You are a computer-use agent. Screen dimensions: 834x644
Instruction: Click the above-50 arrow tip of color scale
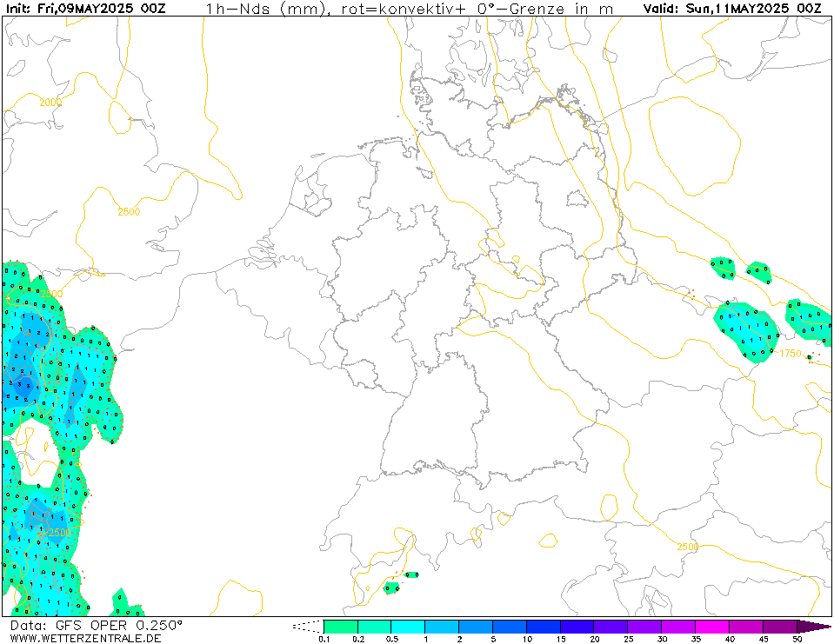[813, 627]
